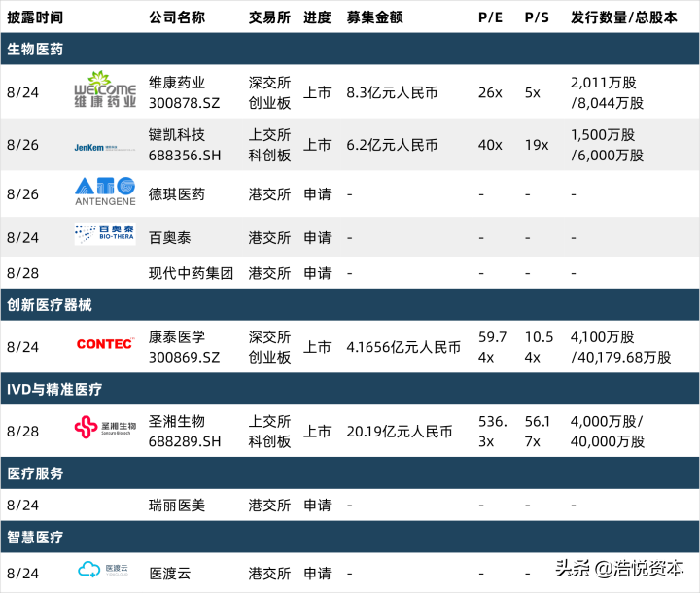The image size is (700, 593).
Task: Select the IVD与精准医疗 section header
Action: (350, 389)
